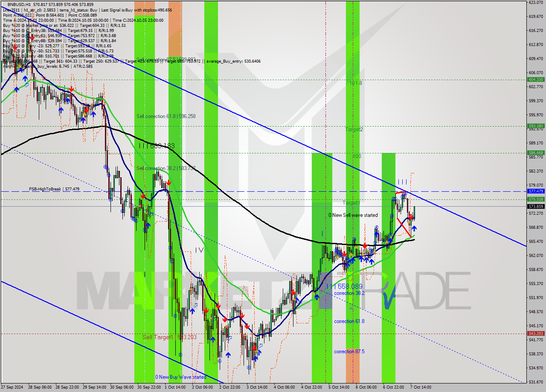Click the blue 'correction 61.8' label

click(x=349, y=321)
